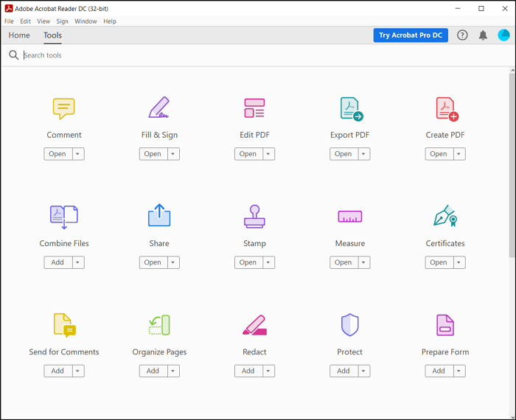Open the Window menu
This screenshot has height=420, width=516.
point(86,21)
